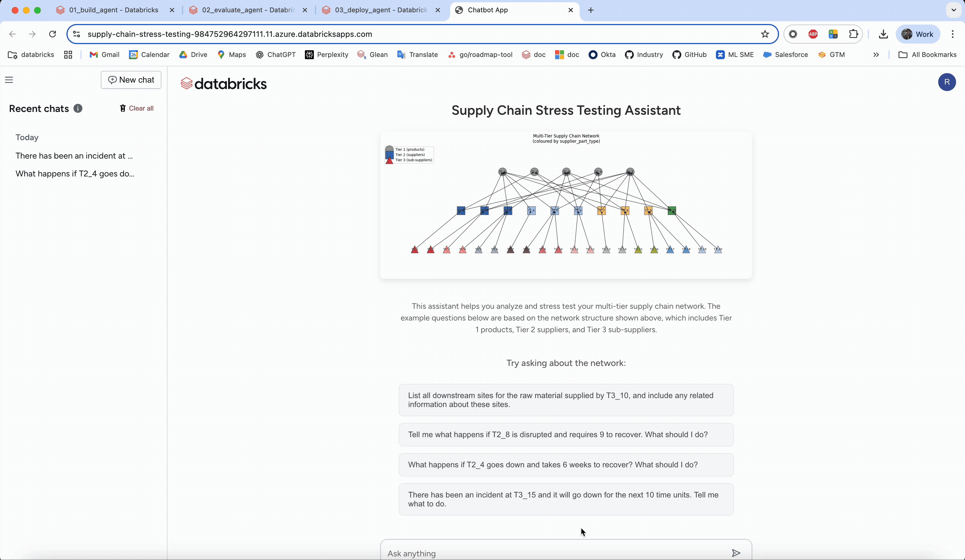
Task: Click the send message arrow icon
Action: point(736,553)
